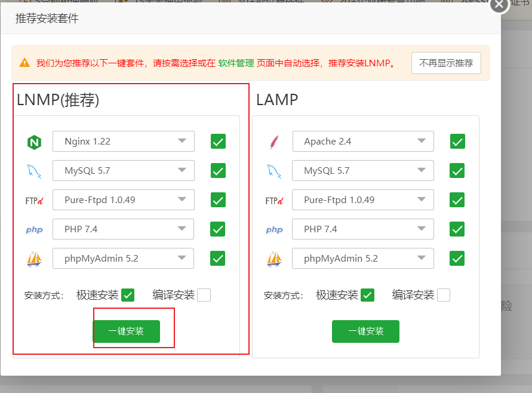This screenshot has width=532, height=393.
Task: Open the green 软件管理 link
Action: point(236,63)
